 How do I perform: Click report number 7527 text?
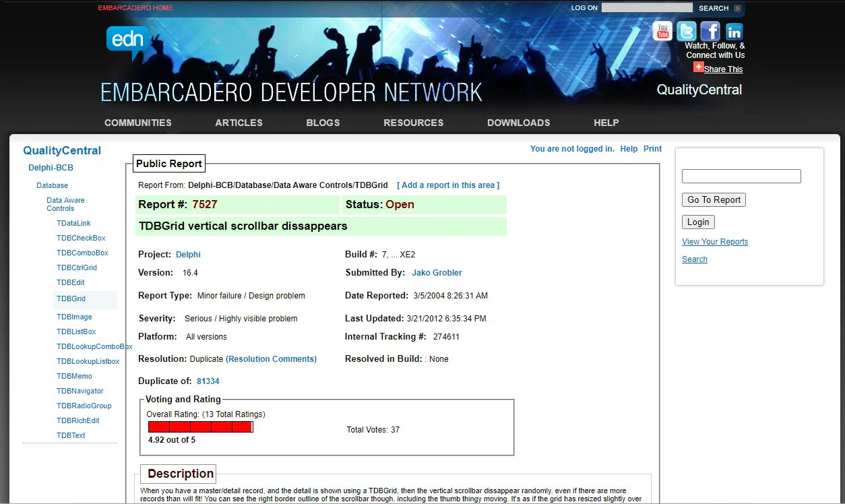click(x=205, y=205)
